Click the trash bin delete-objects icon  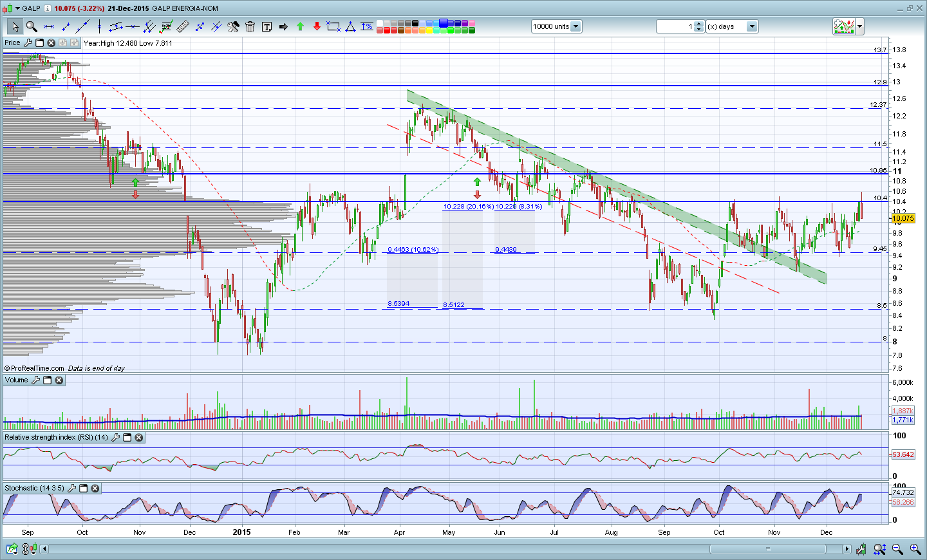pos(250,26)
